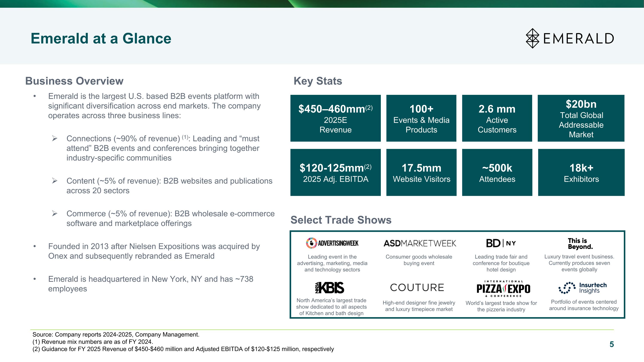Screen dimensions: 644x362
Task: Select the $450–460mm 2025E Revenue tile
Action: pyautogui.click(x=335, y=118)
